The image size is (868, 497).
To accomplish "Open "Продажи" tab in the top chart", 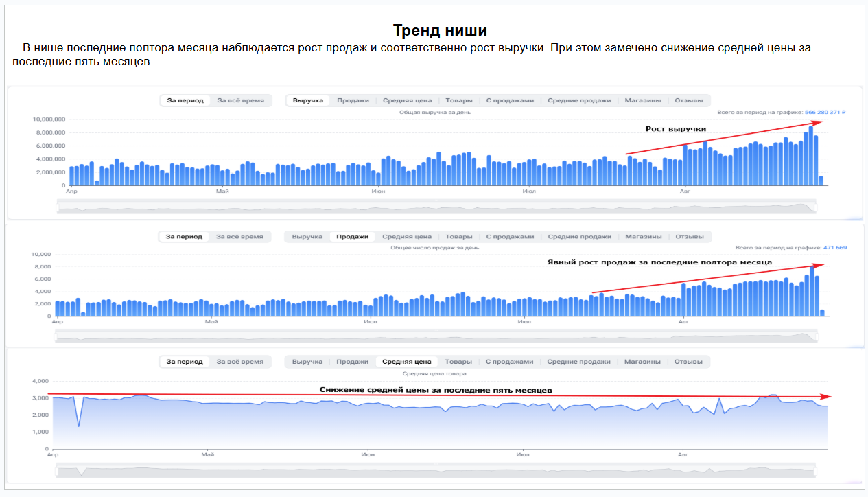I will point(353,100).
